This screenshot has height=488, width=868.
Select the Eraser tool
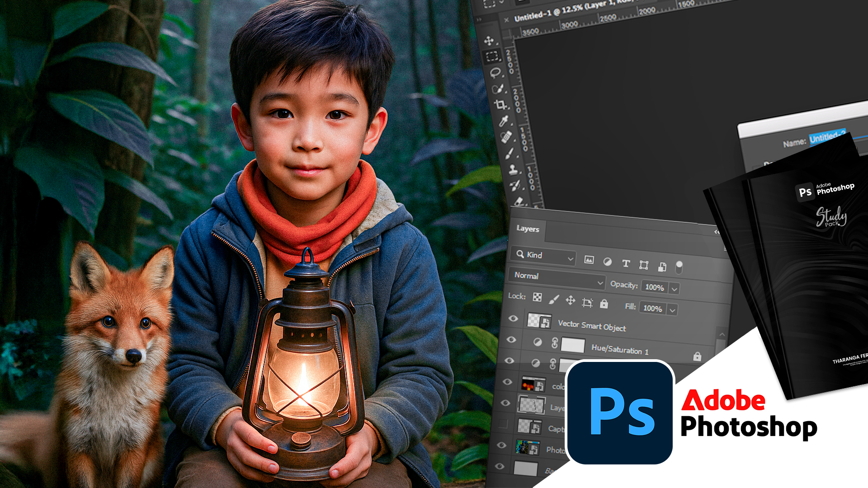click(519, 201)
